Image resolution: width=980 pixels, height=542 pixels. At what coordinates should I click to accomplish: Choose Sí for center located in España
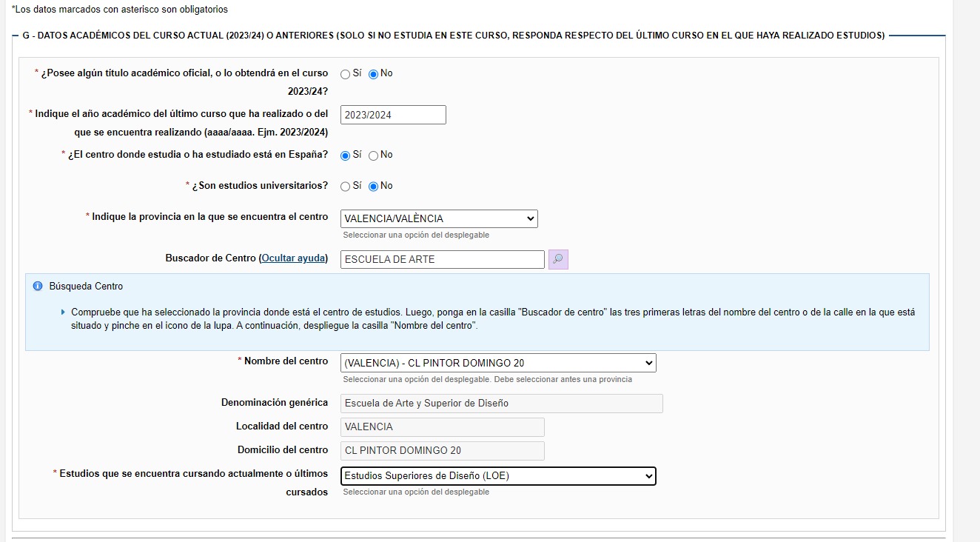tap(346, 155)
